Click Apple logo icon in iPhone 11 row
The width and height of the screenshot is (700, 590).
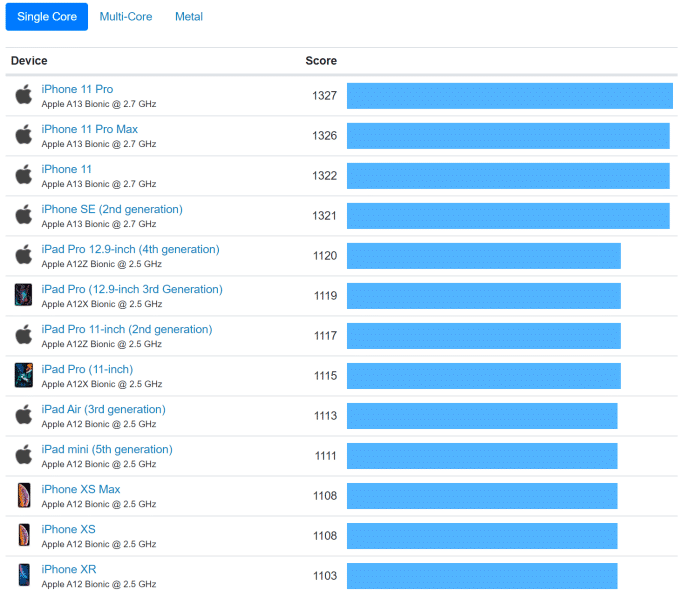click(24, 175)
